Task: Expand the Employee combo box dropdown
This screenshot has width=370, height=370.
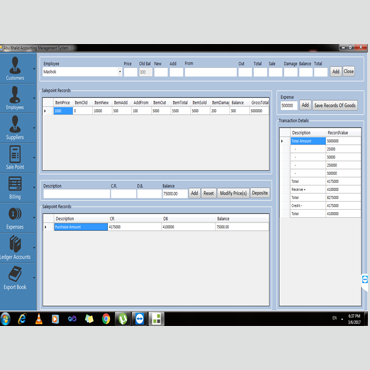Action: point(120,72)
